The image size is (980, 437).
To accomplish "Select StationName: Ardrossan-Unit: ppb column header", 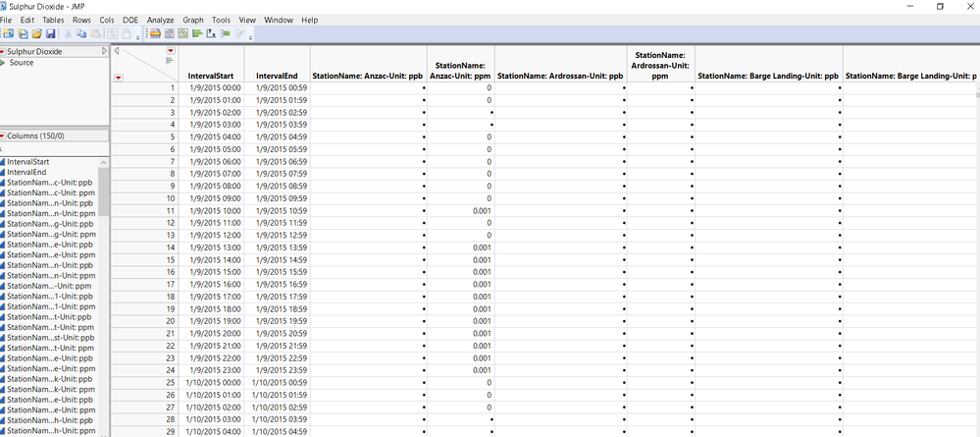I will [x=560, y=77].
